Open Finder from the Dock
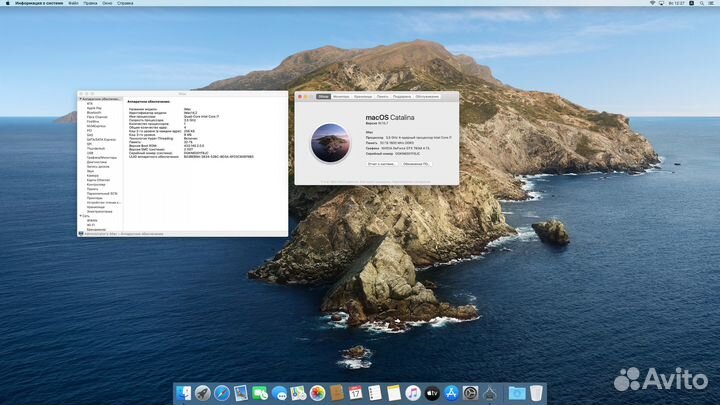 pos(184,393)
